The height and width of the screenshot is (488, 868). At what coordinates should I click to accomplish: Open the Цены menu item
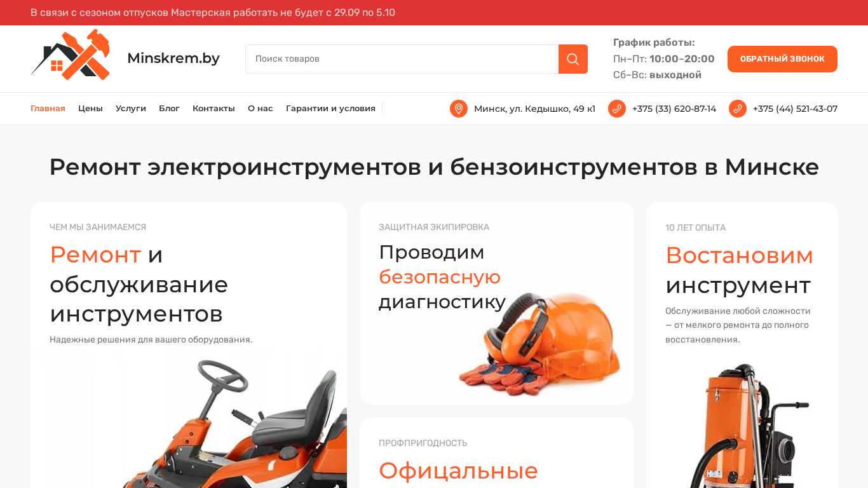click(x=90, y=109)
